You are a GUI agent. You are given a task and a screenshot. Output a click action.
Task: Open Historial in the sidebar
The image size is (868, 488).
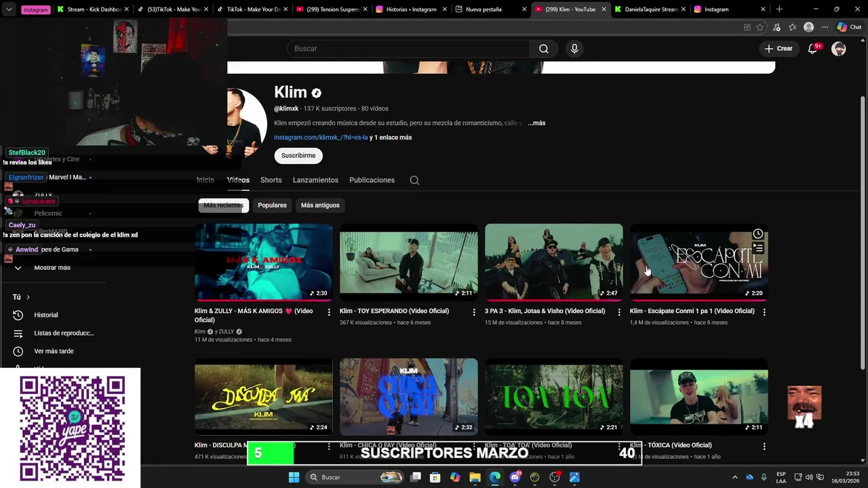pos(46,315)
